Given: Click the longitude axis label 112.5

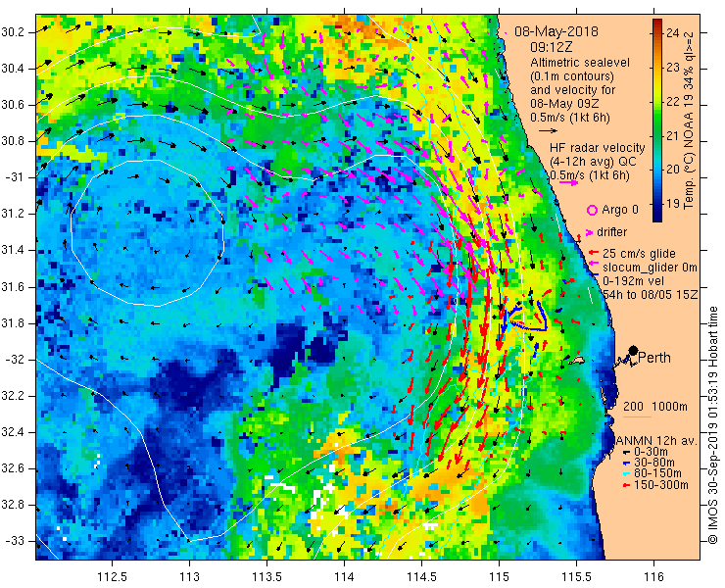Looking at the screenshot, I should click(112, 577).
